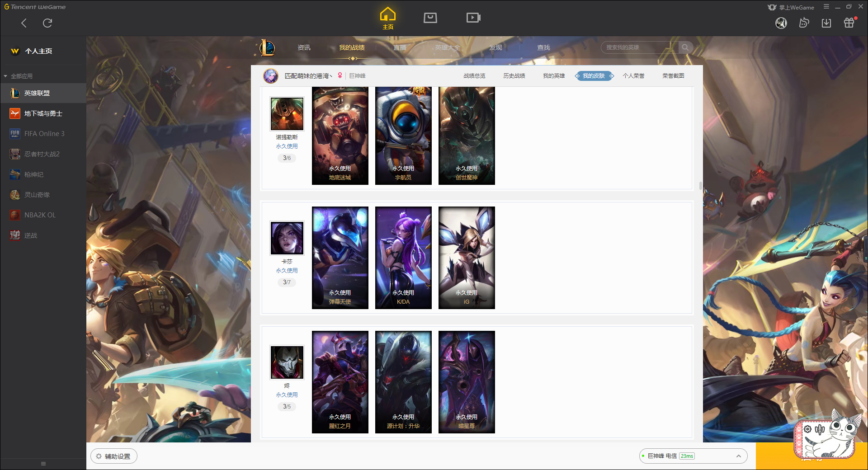Click the search magnifier button
Screen dimensions: 868x470
coord(685,47)
